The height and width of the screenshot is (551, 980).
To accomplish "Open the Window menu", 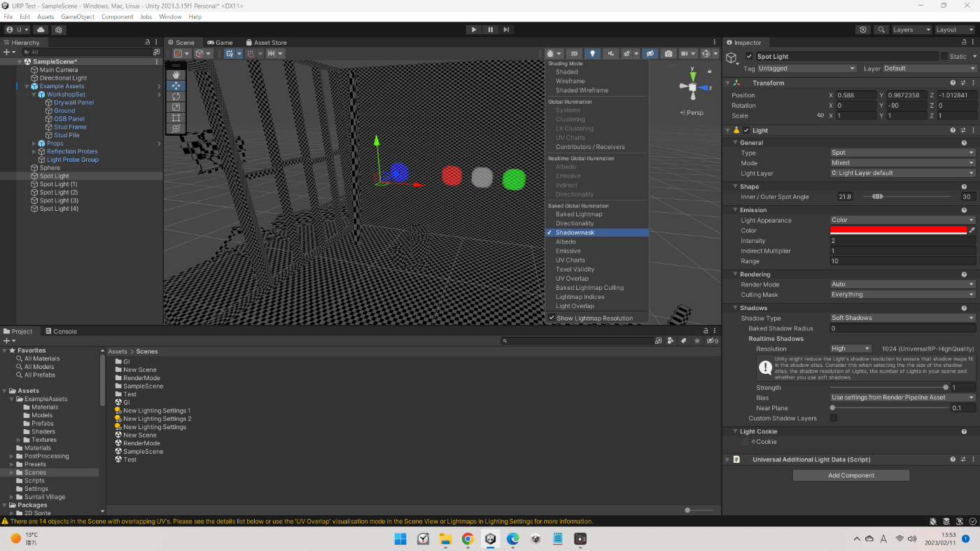I will pyautogui.click(x=170, y=17).
